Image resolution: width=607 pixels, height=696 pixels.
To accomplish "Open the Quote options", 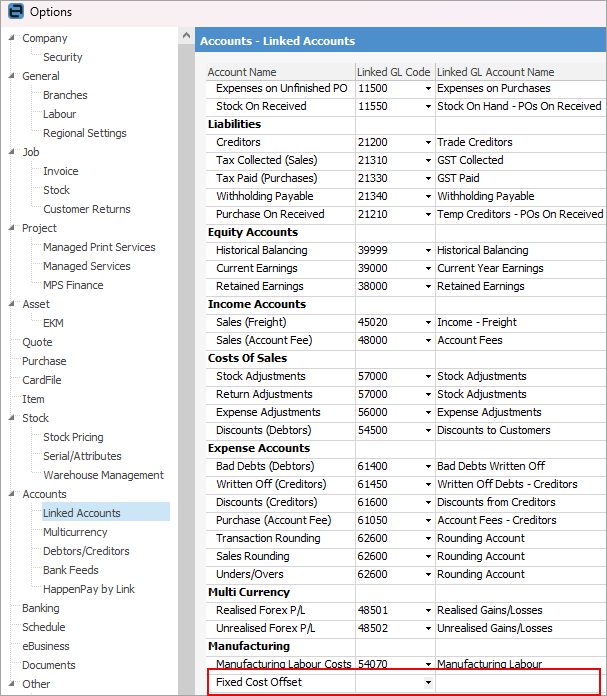I will tap(37, 342).
